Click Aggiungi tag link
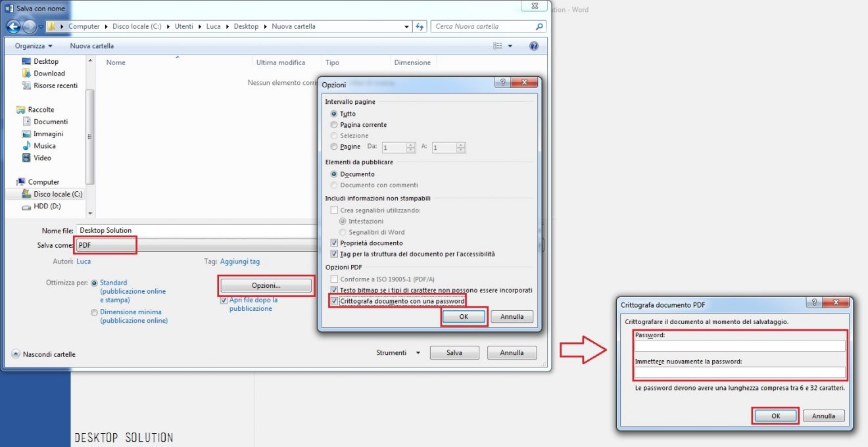The width and height of the screenshot is (868, 447). [x=240, y=261]
